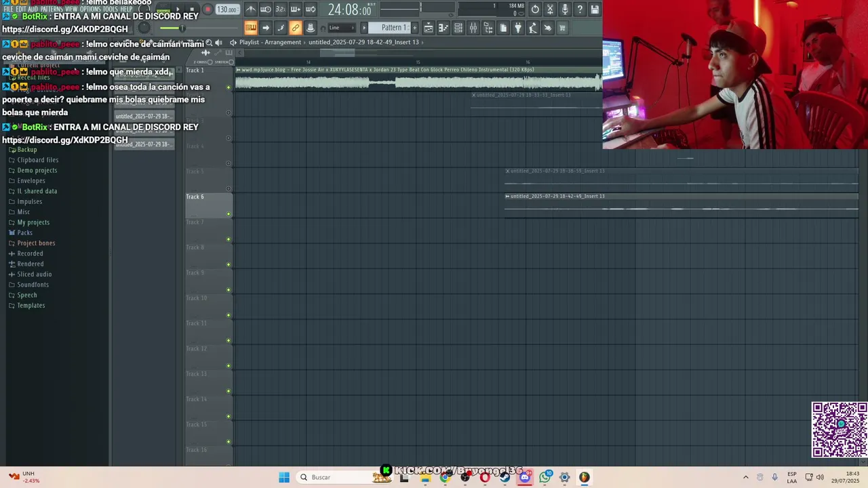Screen dimensions: 868x488
Task: Open the Playlist view icon
Action: point(429,28)
